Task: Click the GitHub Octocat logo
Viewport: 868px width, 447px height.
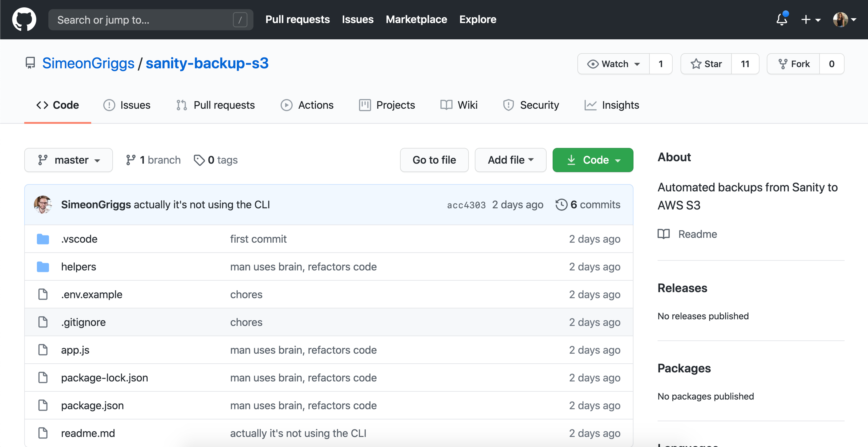Action: (x=24, y=19)
